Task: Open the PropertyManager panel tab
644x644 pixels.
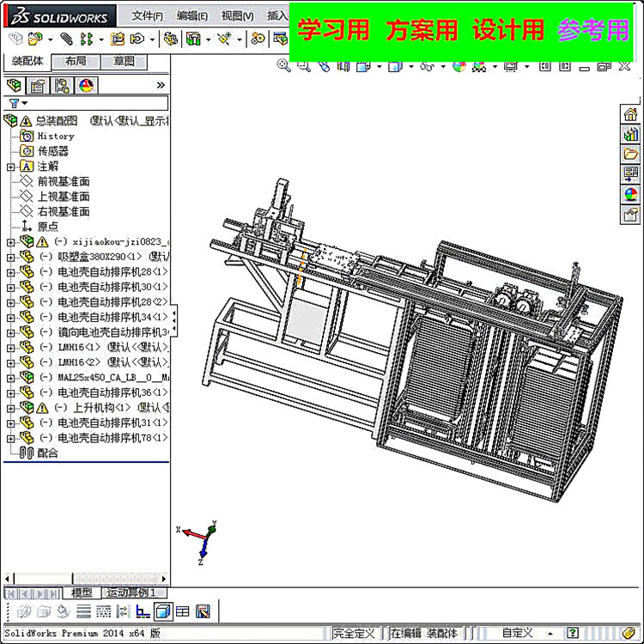Action: (x=38, y=85)
